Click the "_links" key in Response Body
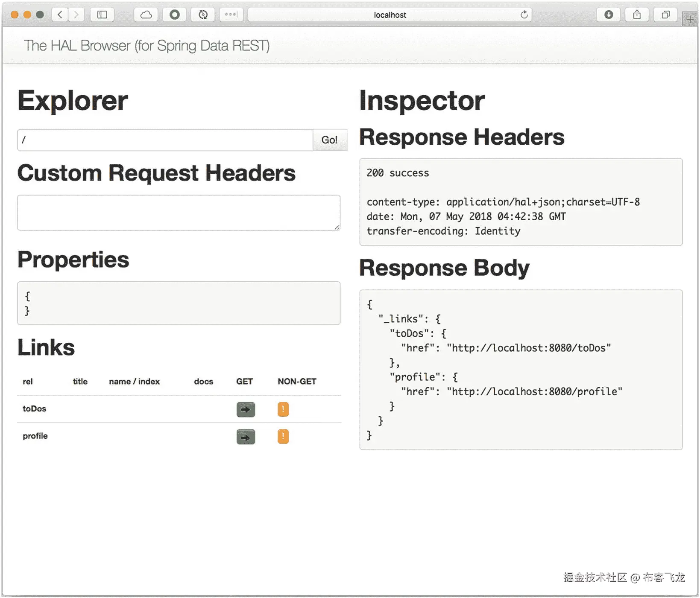 (401, 319)
